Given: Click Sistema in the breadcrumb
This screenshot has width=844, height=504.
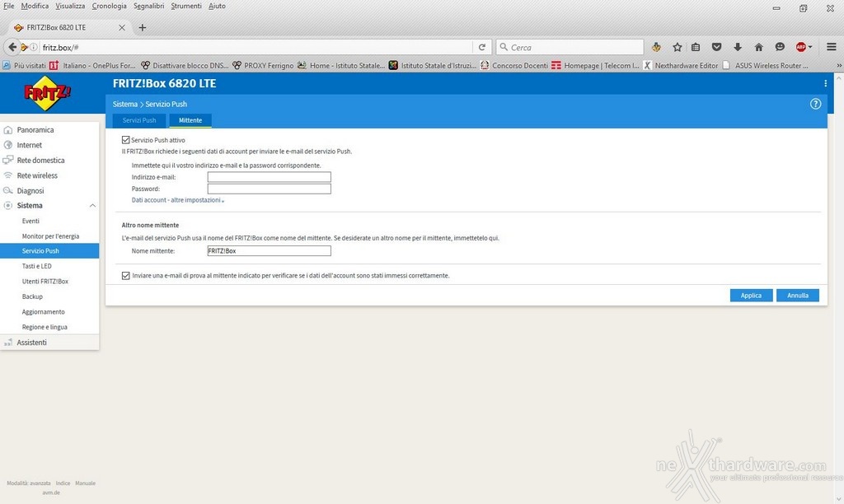Looking at the screenshot, I should [125, 104].
